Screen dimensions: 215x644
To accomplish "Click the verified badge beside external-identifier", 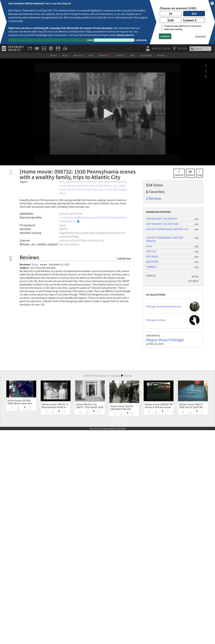I will 78,222.
